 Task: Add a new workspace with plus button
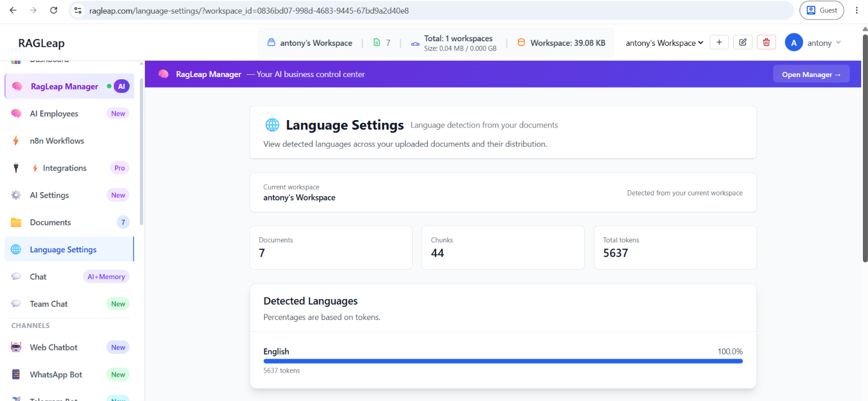point(719,42)
